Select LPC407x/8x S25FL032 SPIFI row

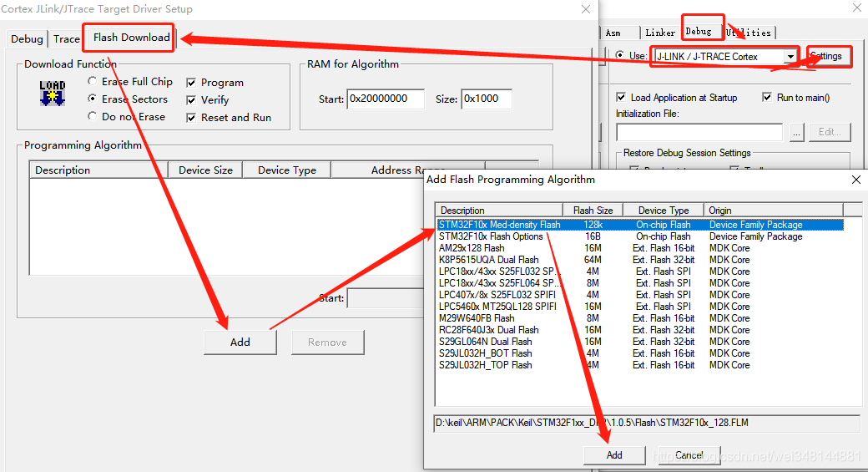[640, 295]
